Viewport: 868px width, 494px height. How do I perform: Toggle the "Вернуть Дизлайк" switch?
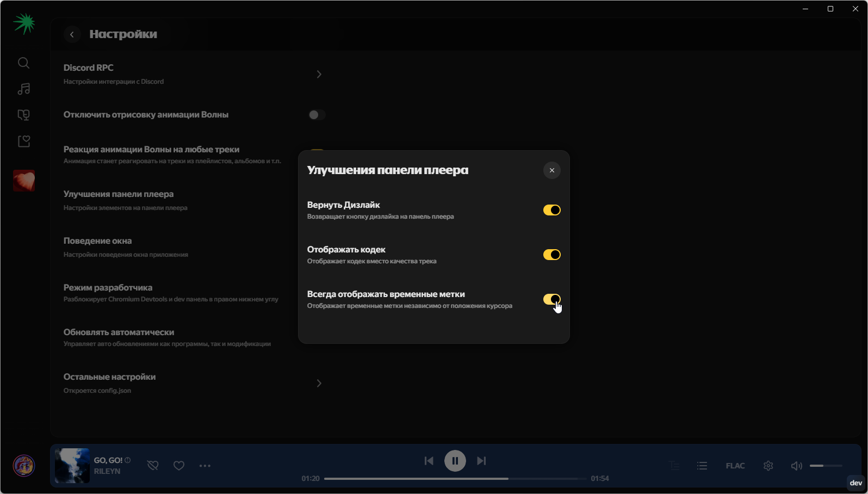pos(551,210)
